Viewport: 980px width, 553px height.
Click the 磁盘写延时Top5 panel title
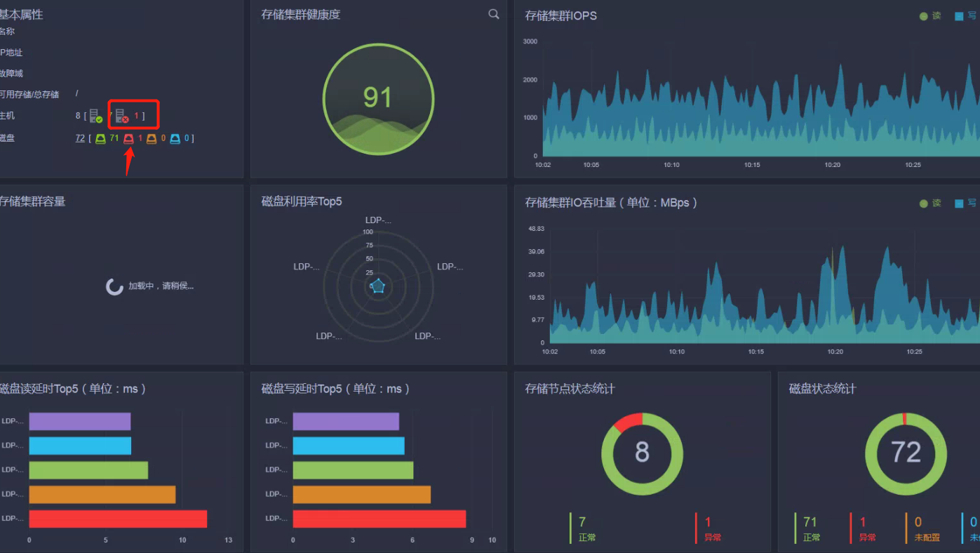335,389
